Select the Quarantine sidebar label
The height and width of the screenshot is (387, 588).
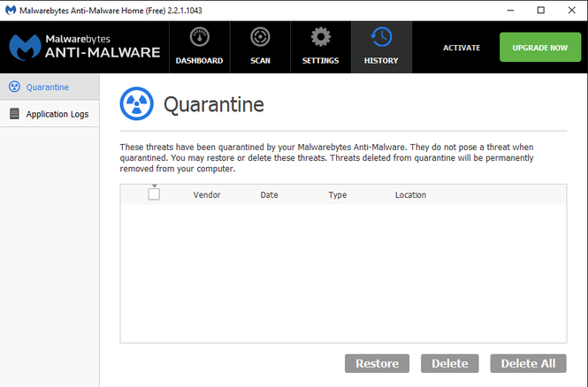coord(47,87)
